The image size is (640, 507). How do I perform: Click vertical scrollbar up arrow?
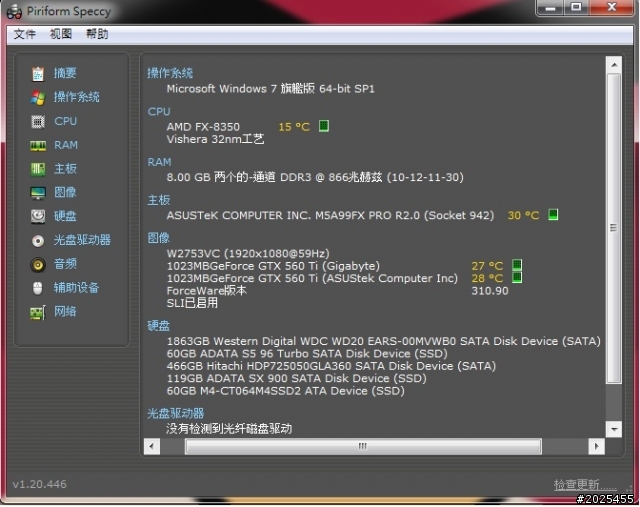614,64
